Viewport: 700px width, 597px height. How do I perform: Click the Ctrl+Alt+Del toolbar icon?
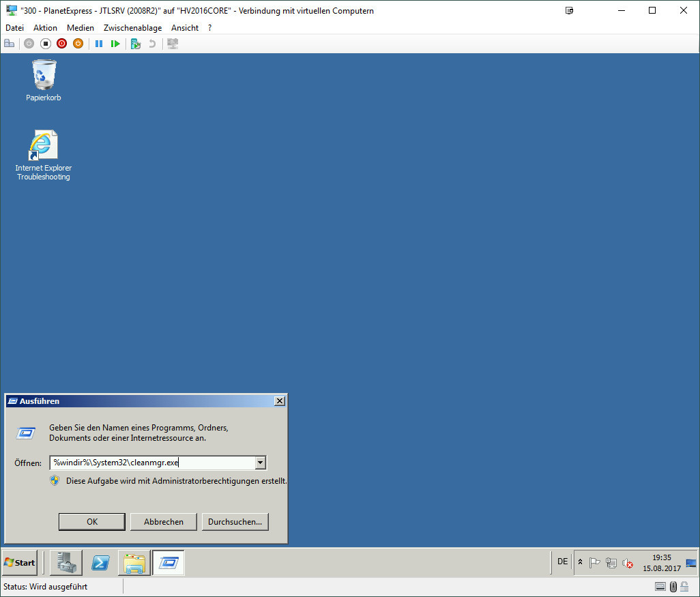click(10, 44)
